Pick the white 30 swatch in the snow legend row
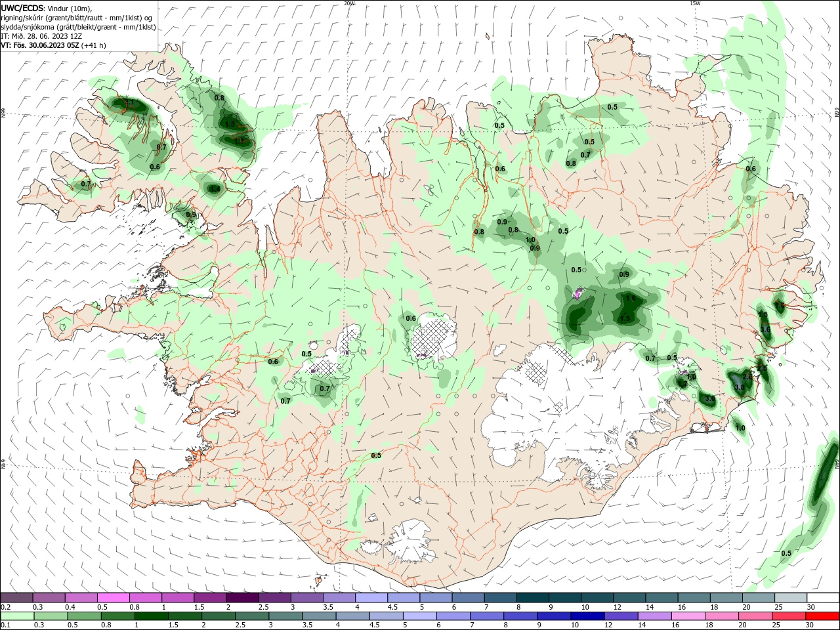This screenshot has width=840, height=630. (824, 598)
